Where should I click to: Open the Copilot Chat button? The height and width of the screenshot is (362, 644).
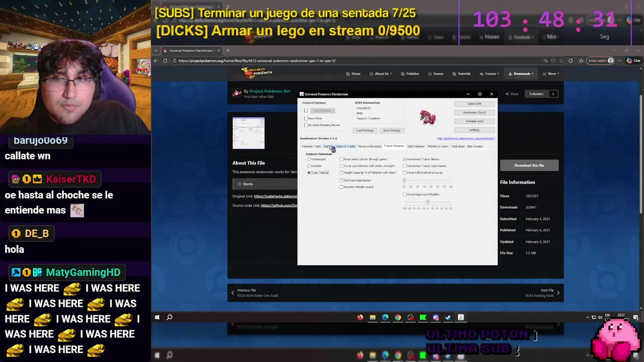633,61
